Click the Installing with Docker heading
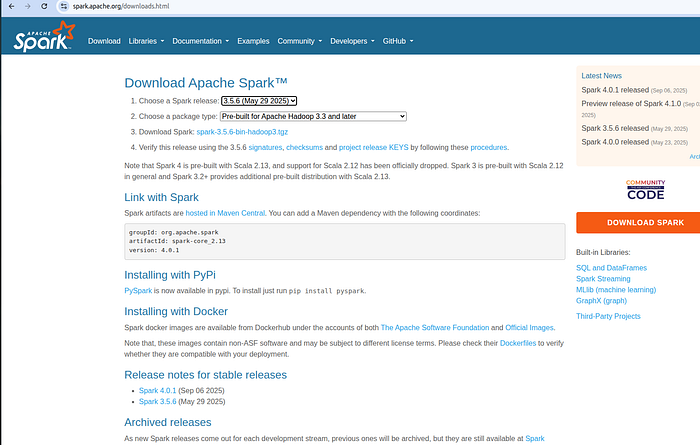700x445 pixels. pyautogui.click(x=176, y=312)
